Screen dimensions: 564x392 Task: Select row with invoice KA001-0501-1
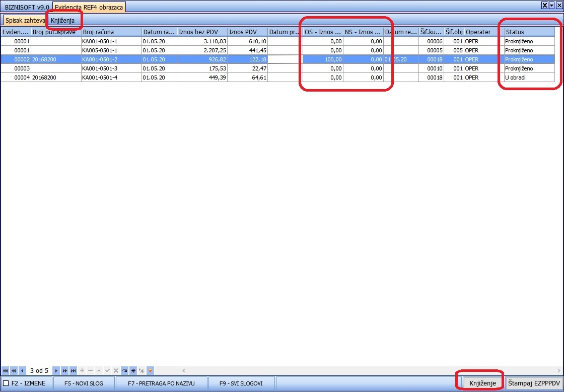tap(277, 41)
